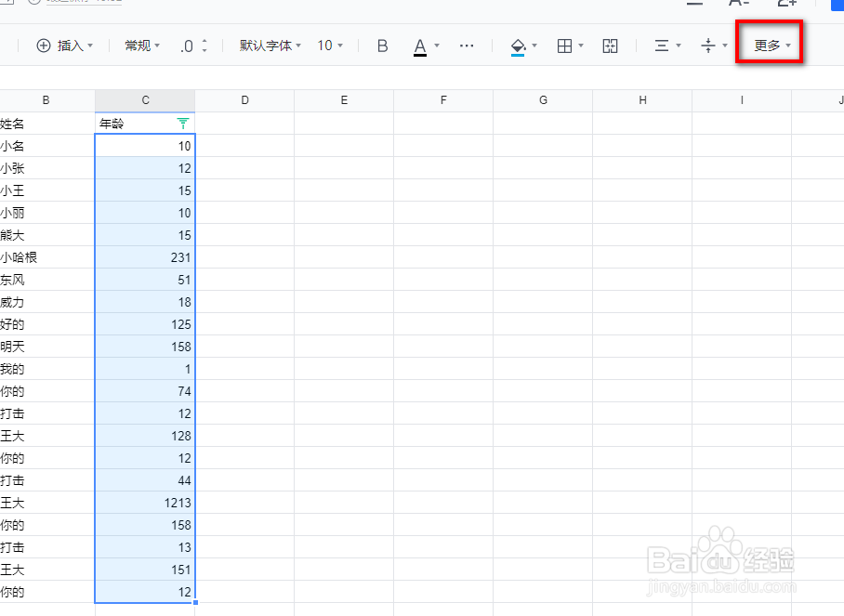Viewport: 844px width, 616px height.
Task: Apply font color with A icon
Action: click(x=420, y=46)
